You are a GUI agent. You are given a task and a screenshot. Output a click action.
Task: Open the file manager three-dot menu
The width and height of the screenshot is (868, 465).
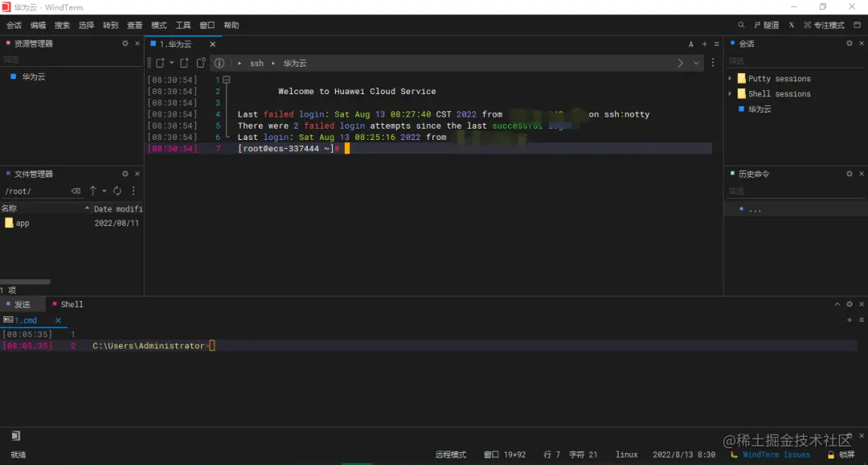tap(133, 191)
